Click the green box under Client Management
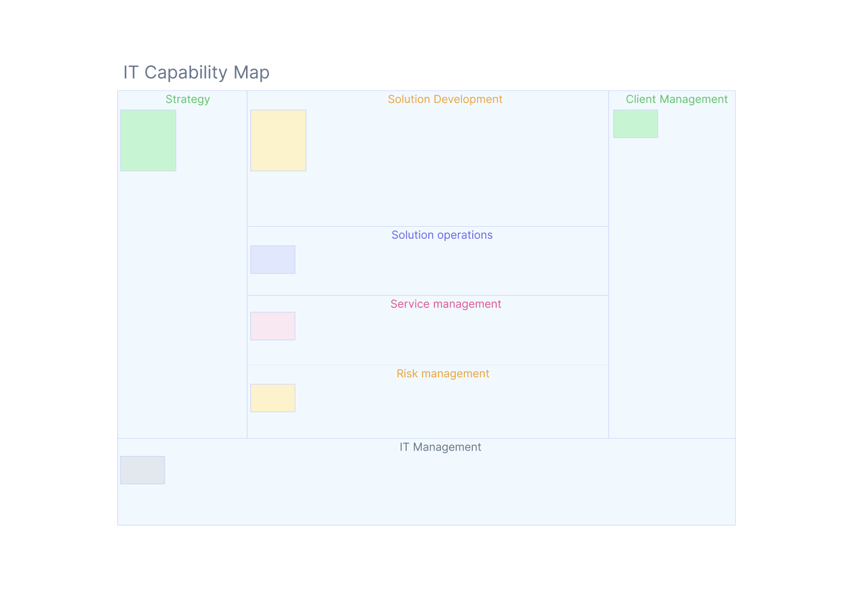Image resolution: width=853 pixels, height=616 pixels. tap(635, 124)
